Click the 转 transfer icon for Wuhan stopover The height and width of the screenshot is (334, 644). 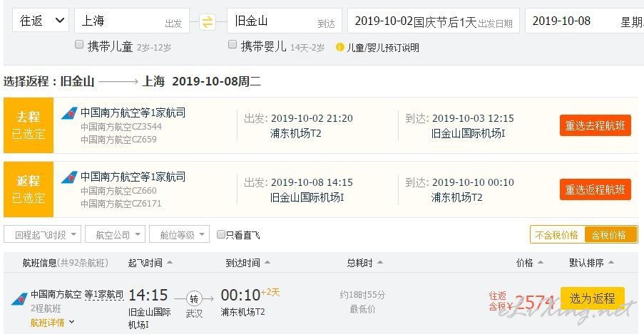pyautogui.click(x=194, y=298)
